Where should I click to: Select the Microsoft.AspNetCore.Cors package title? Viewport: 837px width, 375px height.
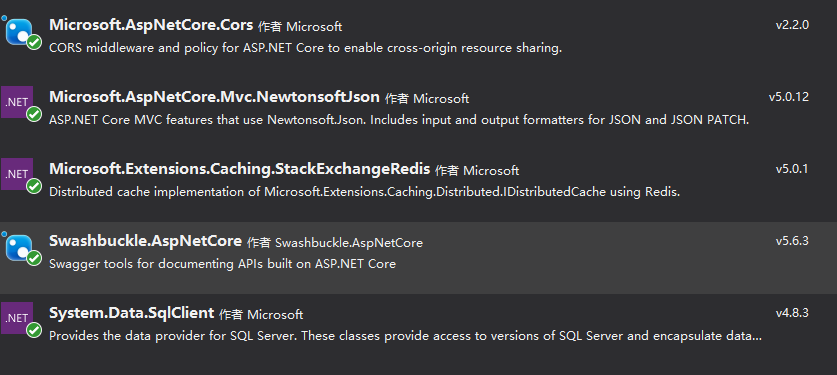pyautogui.click(x=151, y=25)
